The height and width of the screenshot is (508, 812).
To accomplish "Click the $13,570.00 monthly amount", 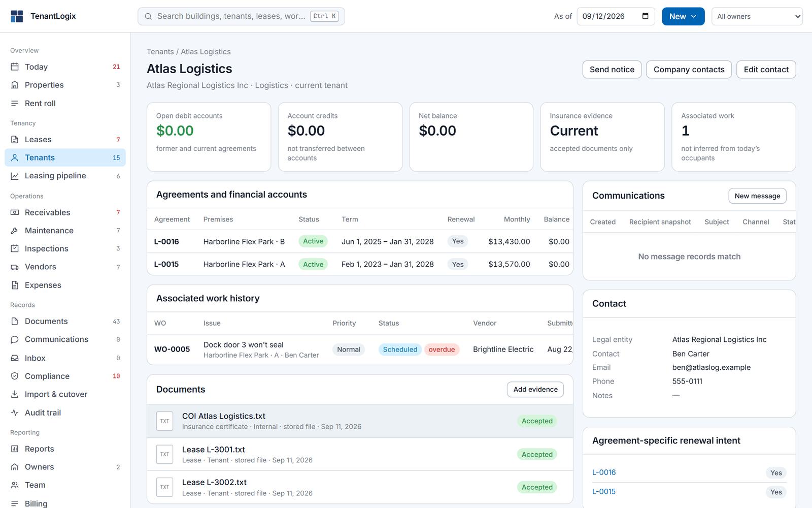I will pos(509,264).
